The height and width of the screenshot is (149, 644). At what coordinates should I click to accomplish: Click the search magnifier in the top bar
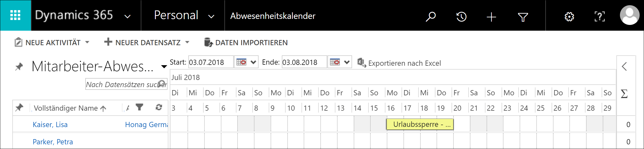[431, 16]
